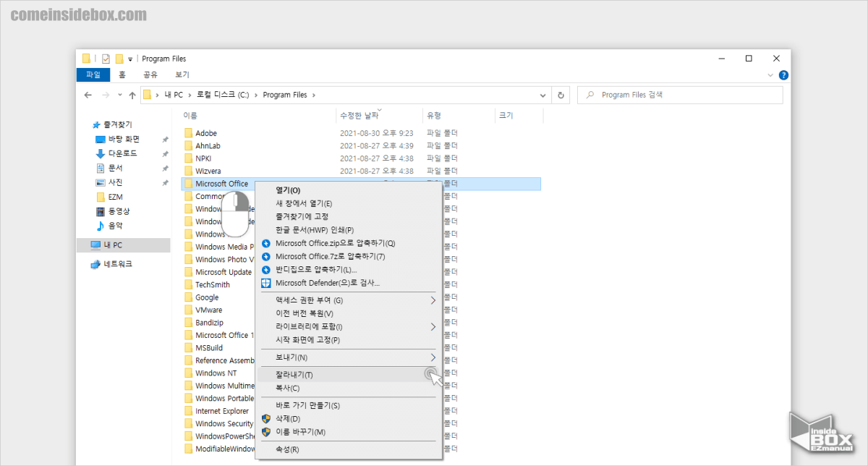Viewport: 868px width, 466px height.
Task: Open the Explorer Help question mark icon
Action: [783, 75]
